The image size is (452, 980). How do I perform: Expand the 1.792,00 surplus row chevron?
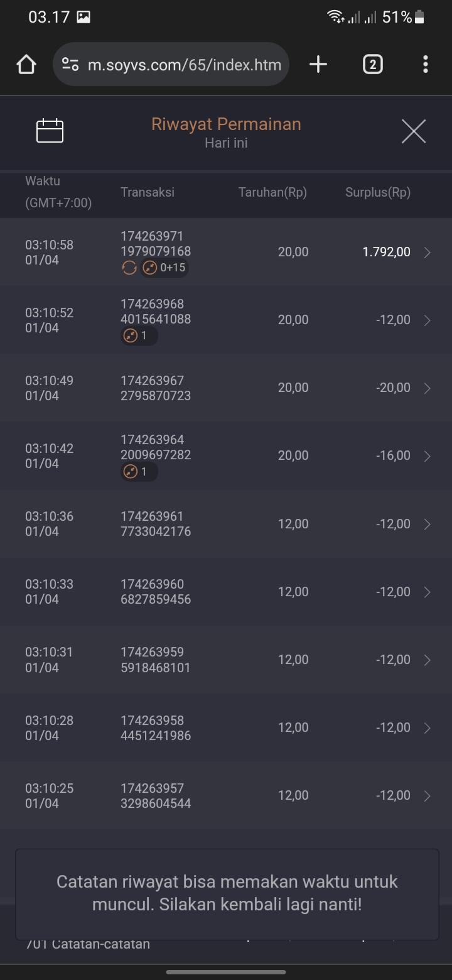point(428,253)
